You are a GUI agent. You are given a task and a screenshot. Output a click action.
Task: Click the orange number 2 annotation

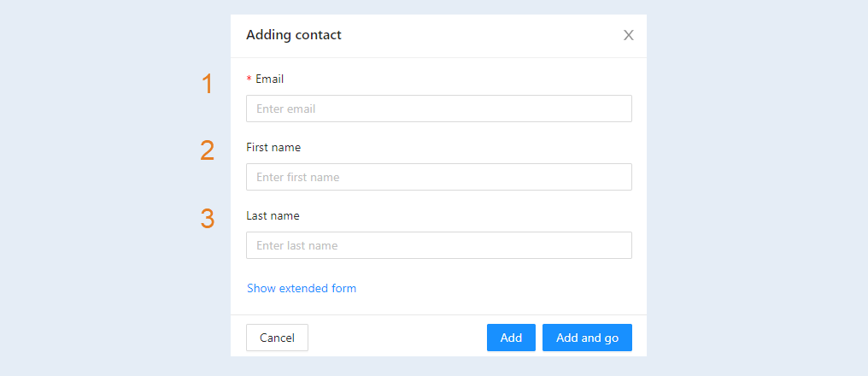(x=207, y=150)
